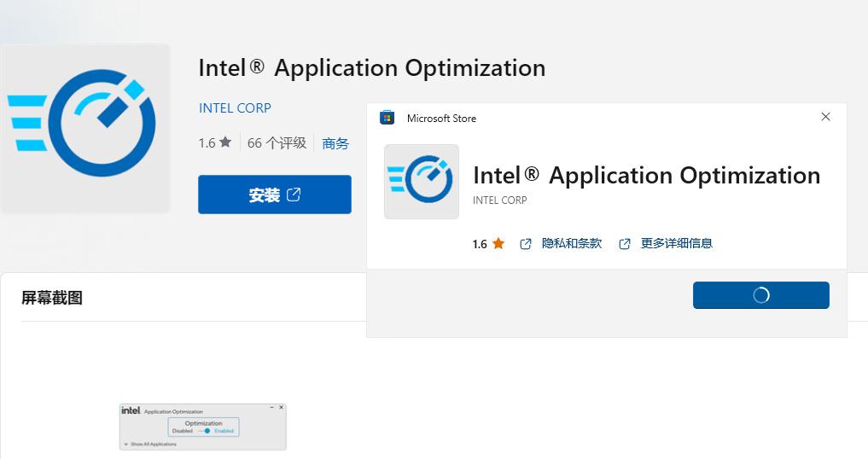Viewport: 868px width, 459px height.
Task: Close the Microsoft Store dialog
Action: (825, 117)
